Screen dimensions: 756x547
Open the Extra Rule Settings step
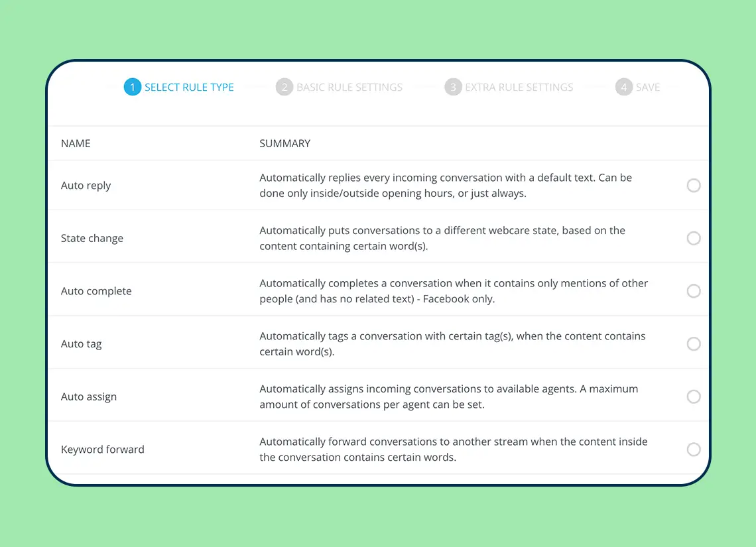pyautogui.click(x=519, y=87)
